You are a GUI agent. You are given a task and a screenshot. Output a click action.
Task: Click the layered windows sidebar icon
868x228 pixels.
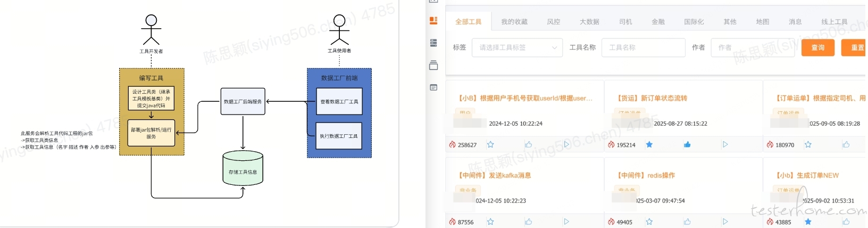coord(433,65)
